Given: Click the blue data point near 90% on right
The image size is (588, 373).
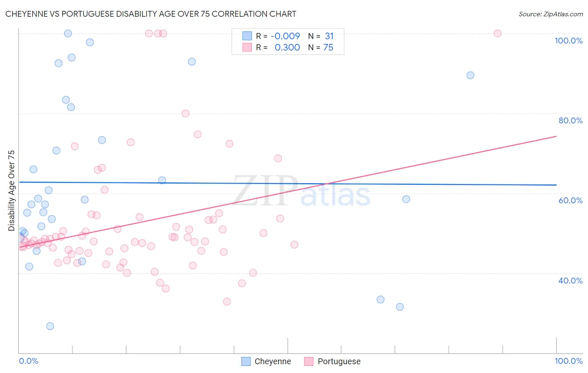Looking at the screenshot, I should click(470, 75).
